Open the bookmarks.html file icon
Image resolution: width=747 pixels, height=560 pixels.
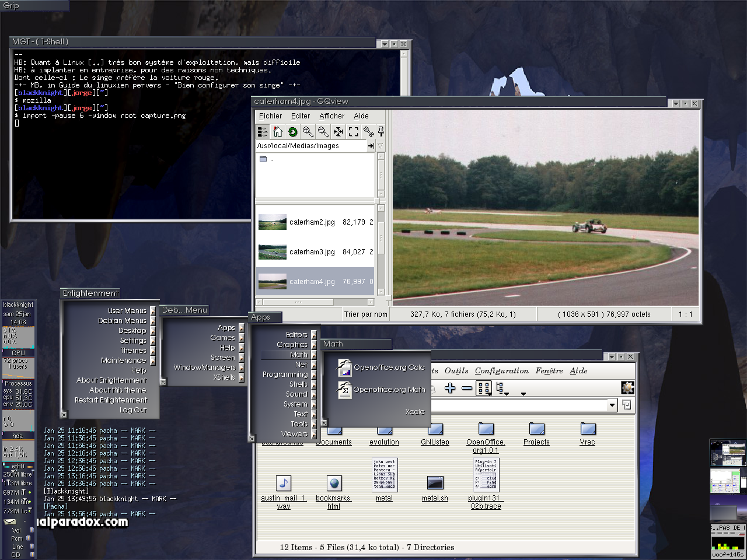click(334, 483)
